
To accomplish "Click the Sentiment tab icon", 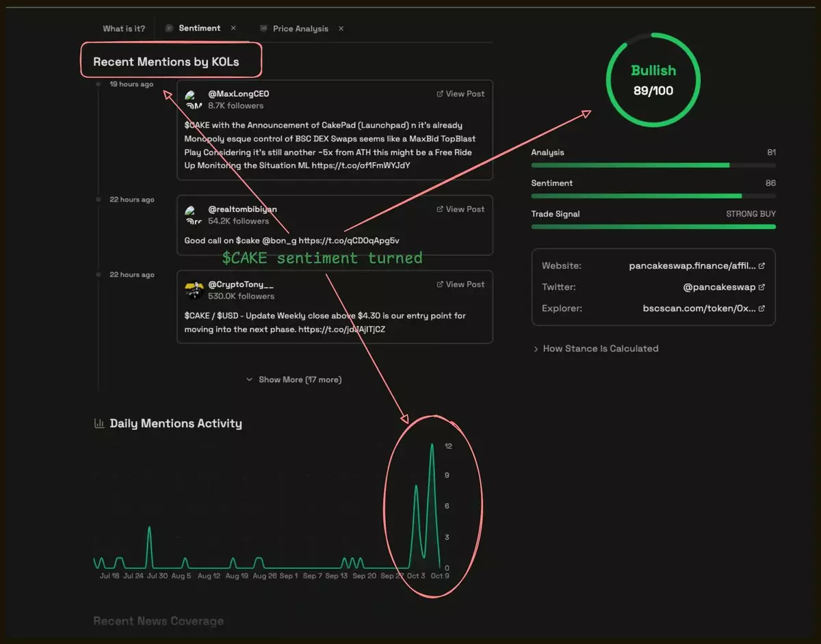I will 169,29.
